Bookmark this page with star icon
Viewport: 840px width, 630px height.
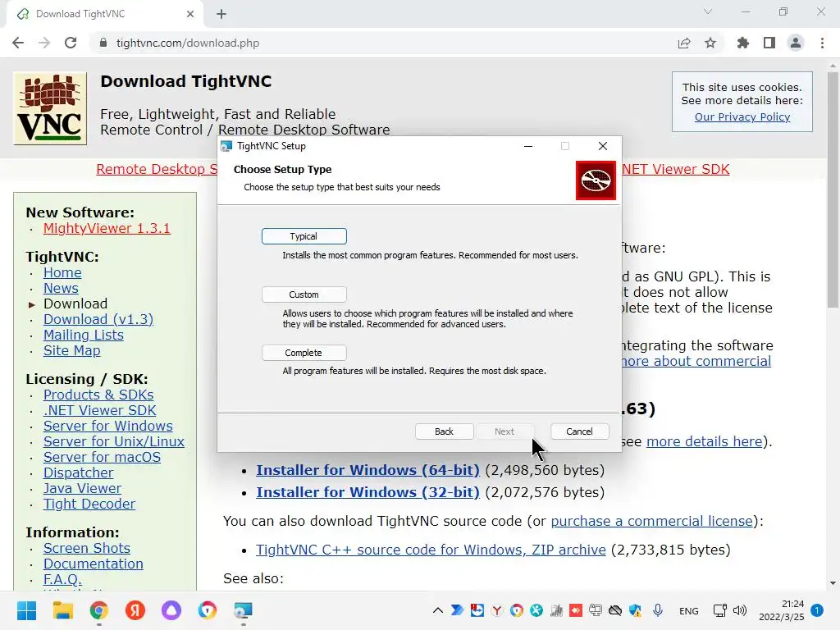(x=710, y=43)
